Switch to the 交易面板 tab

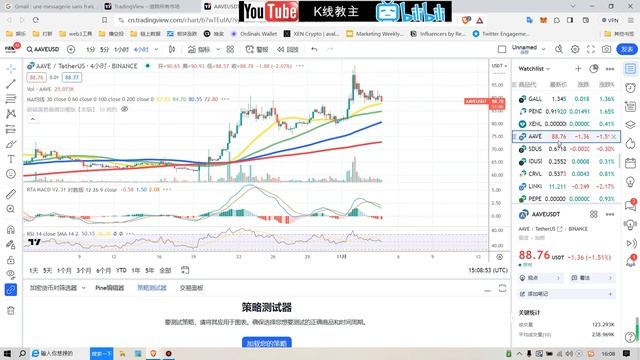191,288
